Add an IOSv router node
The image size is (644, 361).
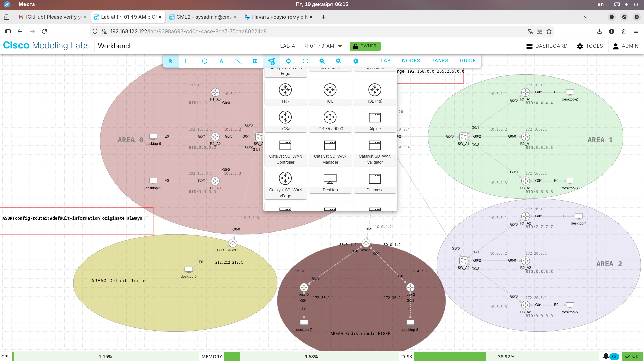(x=285, y=120)
